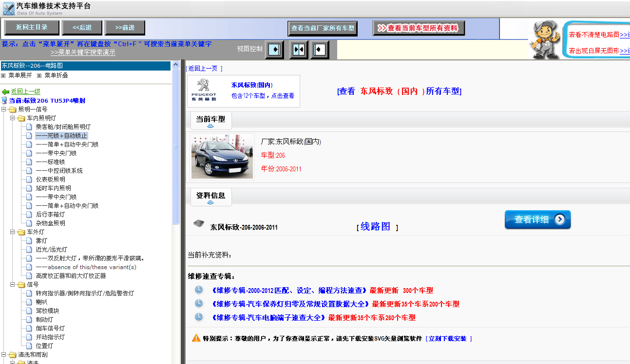Screen dimensions: 630x364
Task: Click 查看当前厂家所有车型 button
Action: (x=323, y=28)
